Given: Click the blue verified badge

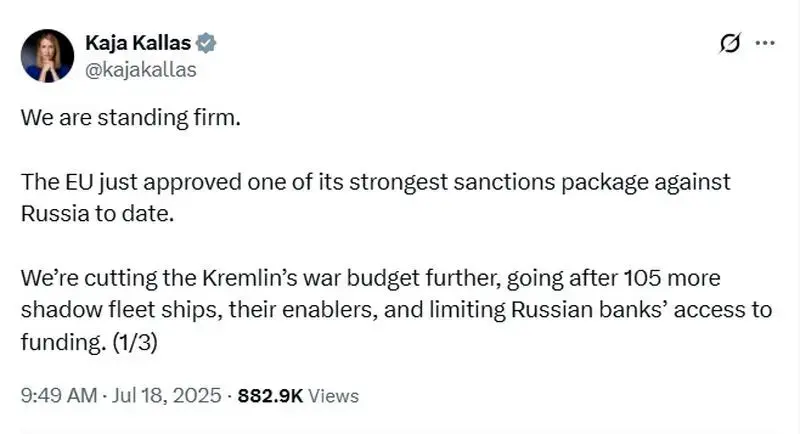Looking at the screenshot, I should [x=206, y=43].
